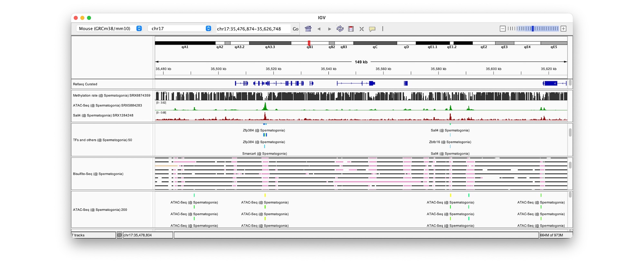Viewport: 644px width, 263px height.
Task: Click the red marker on chromosome ideogram
Action: (309, 43)
